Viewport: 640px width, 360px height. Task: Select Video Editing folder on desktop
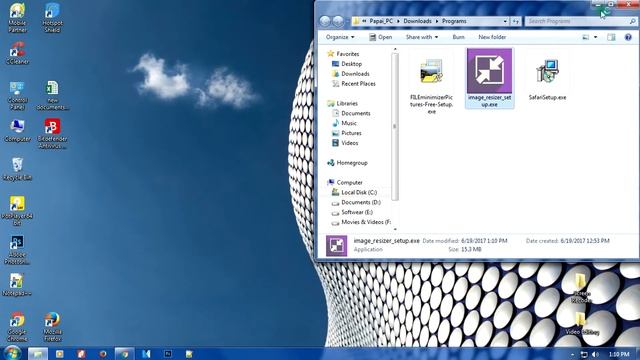click(x=582, y=324)
